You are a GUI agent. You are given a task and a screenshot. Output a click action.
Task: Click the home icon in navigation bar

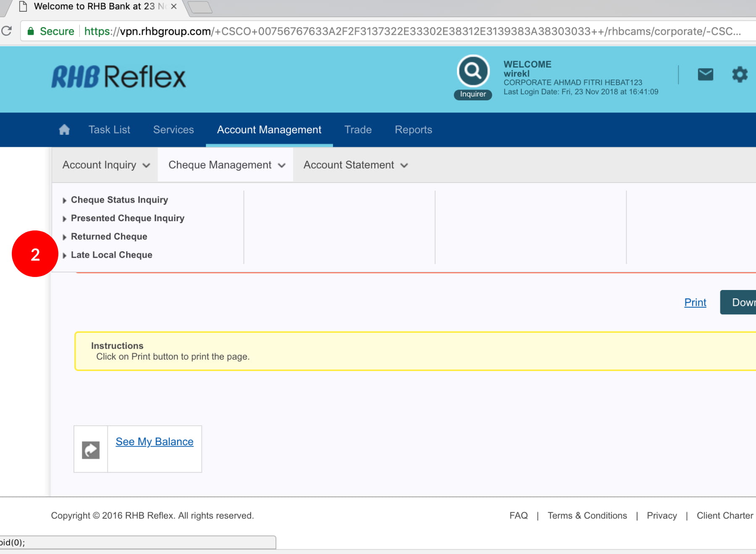tap(64, 130)
